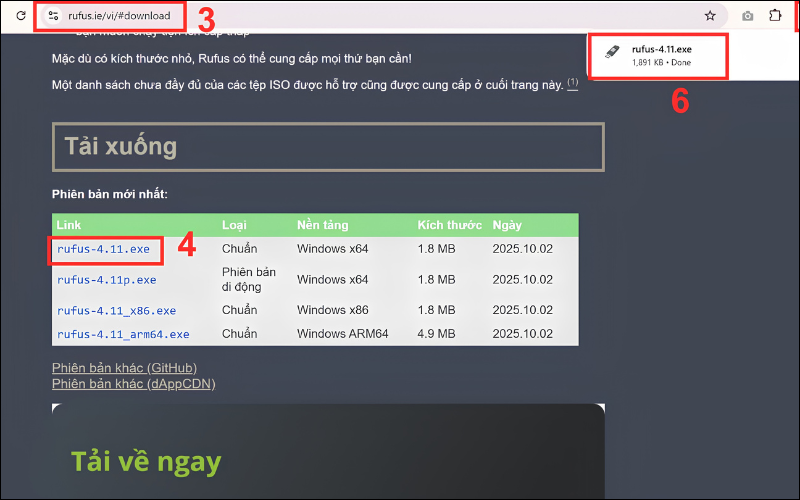Download rufus-4.11.exe standard Windows x64 link
Screen dimensions: 800x500
pyautogui.click(x=104, y=249)
